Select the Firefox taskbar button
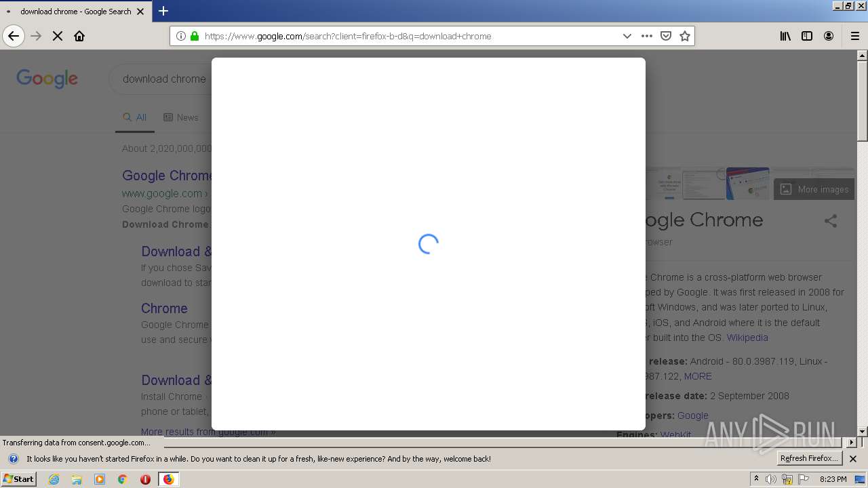Screen dimensions: 868x488 coord(168,479)
